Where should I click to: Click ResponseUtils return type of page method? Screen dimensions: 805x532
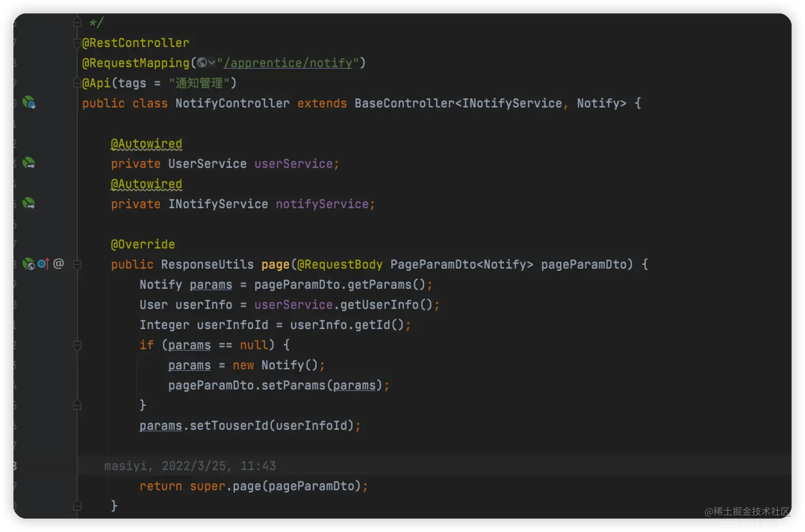[x=208, y=264]
